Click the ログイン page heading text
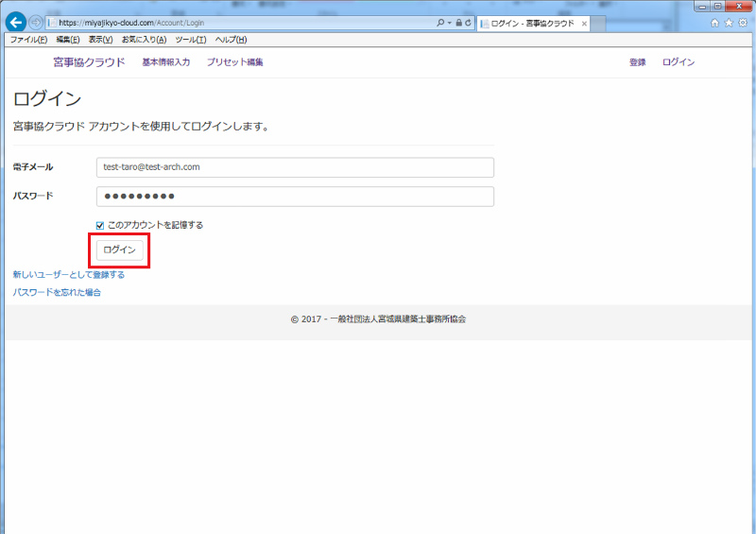This screenshot has height=534, width=756. pos(47,99)
